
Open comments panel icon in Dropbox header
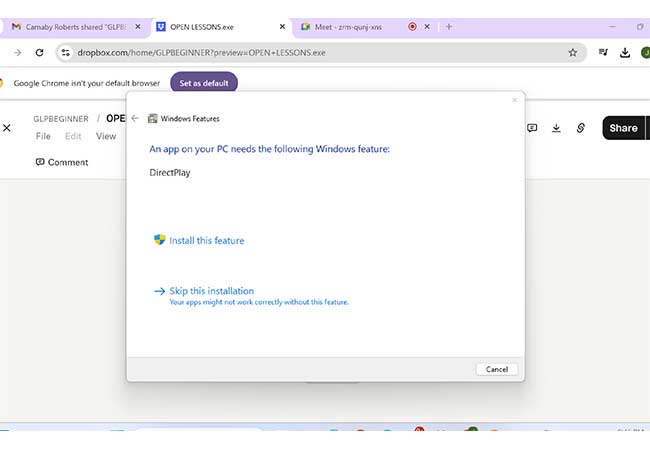[x=532, y=128]
